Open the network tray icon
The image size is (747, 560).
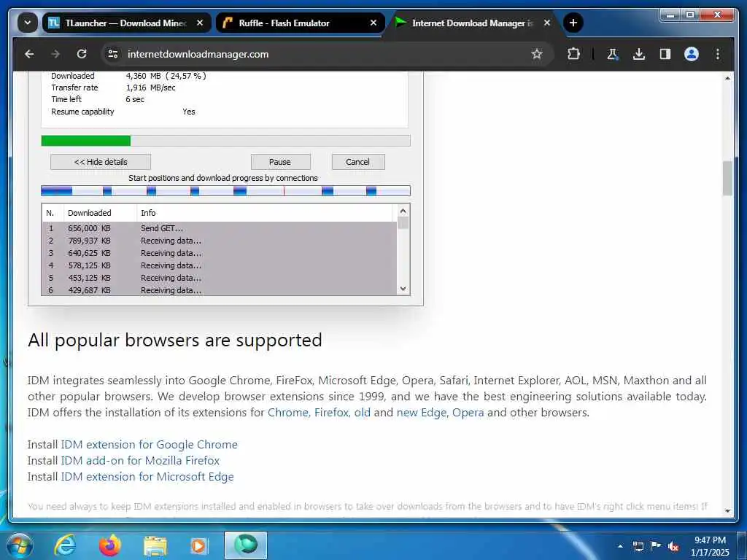(x=638, y=546)
